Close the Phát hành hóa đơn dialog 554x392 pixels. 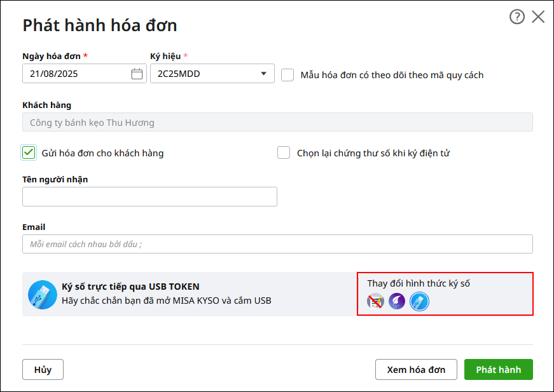click(538, 17)
